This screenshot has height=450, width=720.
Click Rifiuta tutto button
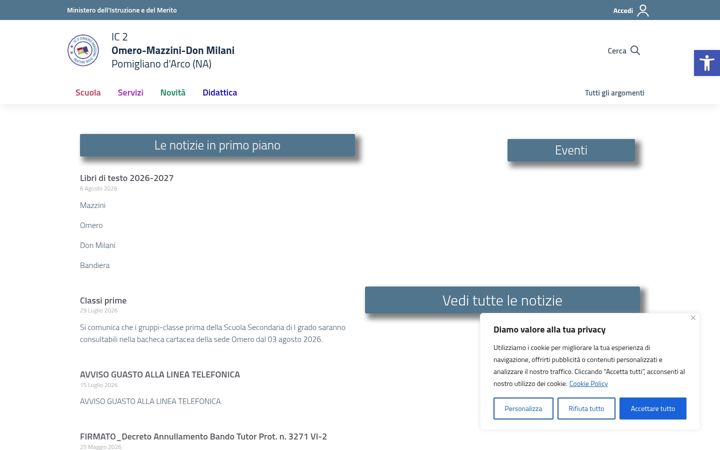[x=586, y=408]
